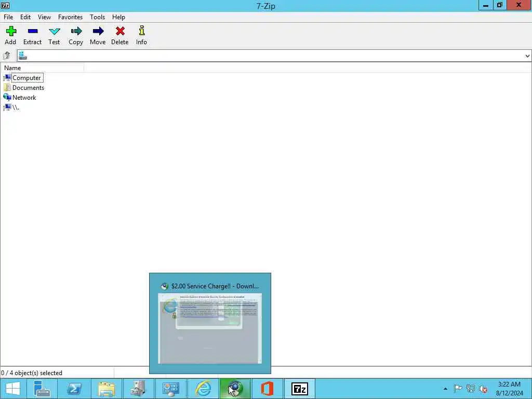This screenshot has height=399, width=532.
Task: Go up one folder level
Action: [x=7, y=55]
